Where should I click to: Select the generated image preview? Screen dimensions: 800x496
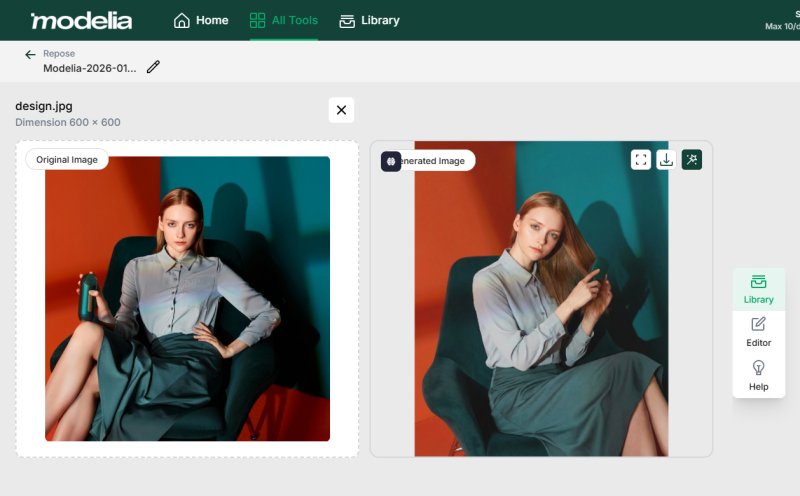pos(541,299)
